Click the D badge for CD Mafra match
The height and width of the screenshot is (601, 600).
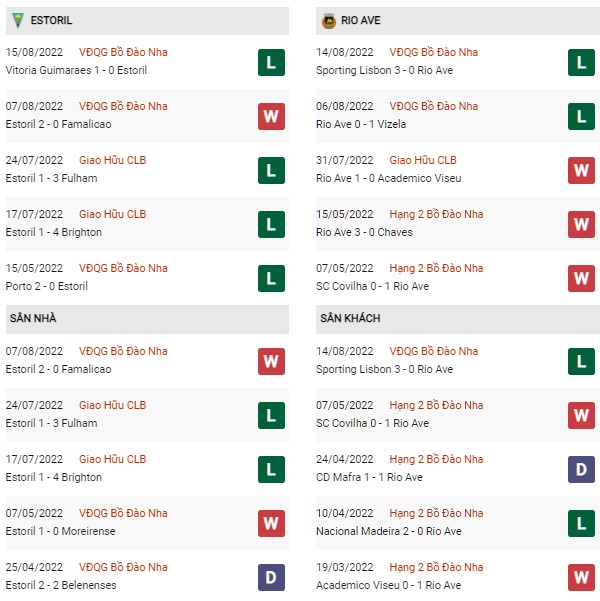pos(581,470)
